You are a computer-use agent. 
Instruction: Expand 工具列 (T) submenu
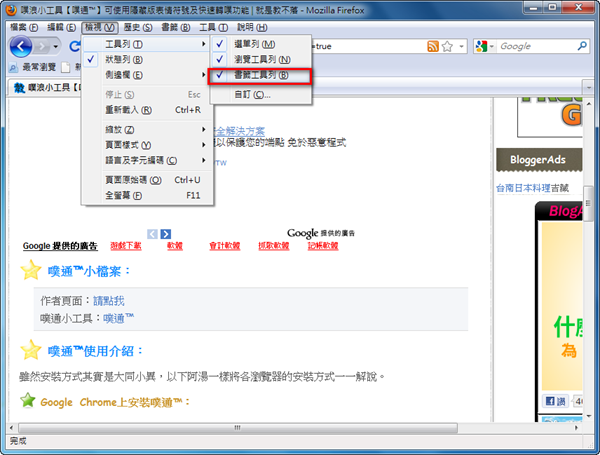147,44
